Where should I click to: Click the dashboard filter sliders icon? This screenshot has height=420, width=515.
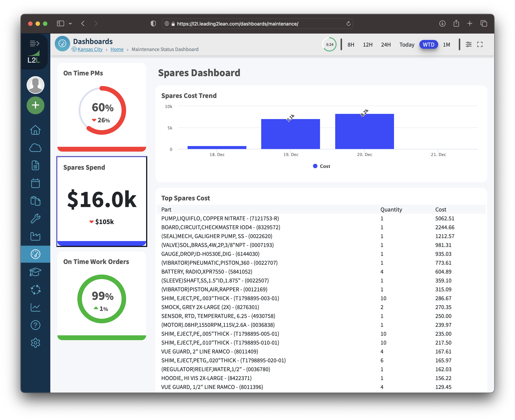click(469, 45)
